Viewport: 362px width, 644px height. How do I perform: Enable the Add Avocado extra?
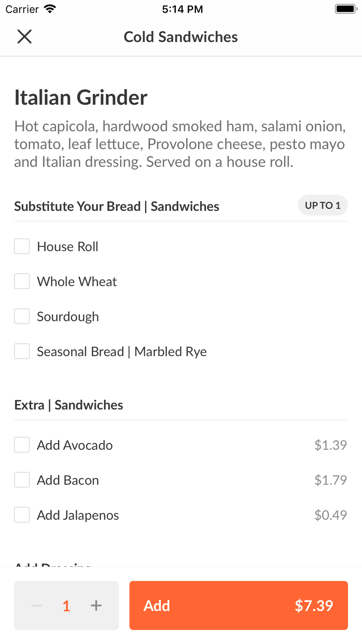pos(22,445)
